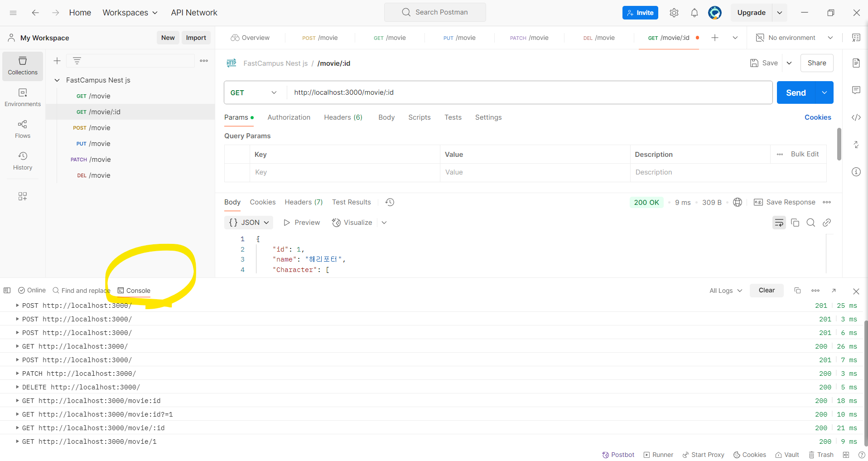Click the Share button
The image size is (868, 461).
pyautogui.click(x=817, y=63)
